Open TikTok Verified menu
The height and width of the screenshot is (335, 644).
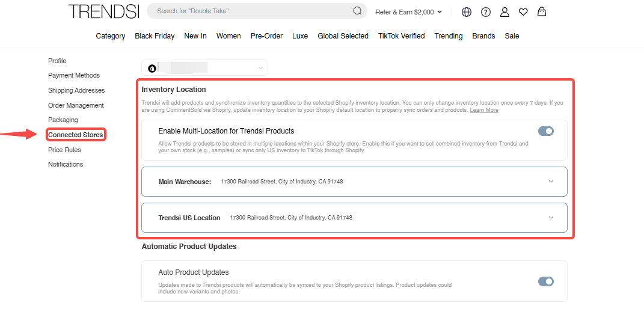[401, 35]
